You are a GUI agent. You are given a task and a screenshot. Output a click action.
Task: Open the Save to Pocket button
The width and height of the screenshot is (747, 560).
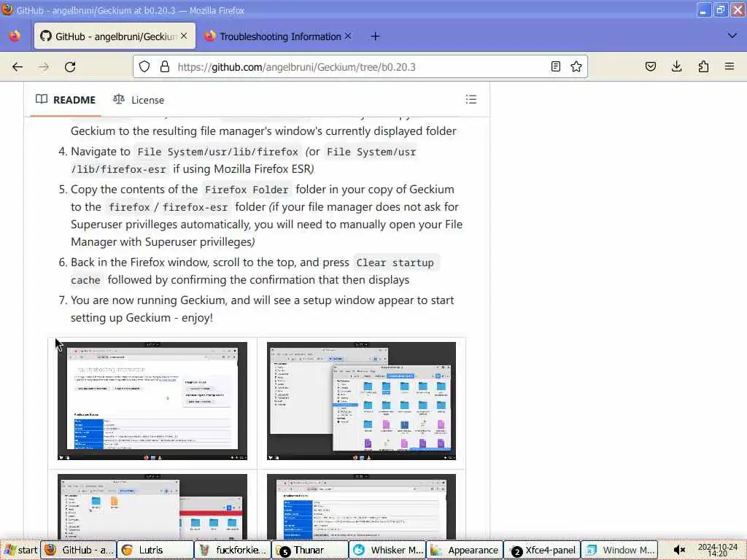click(x=650, y=66)
